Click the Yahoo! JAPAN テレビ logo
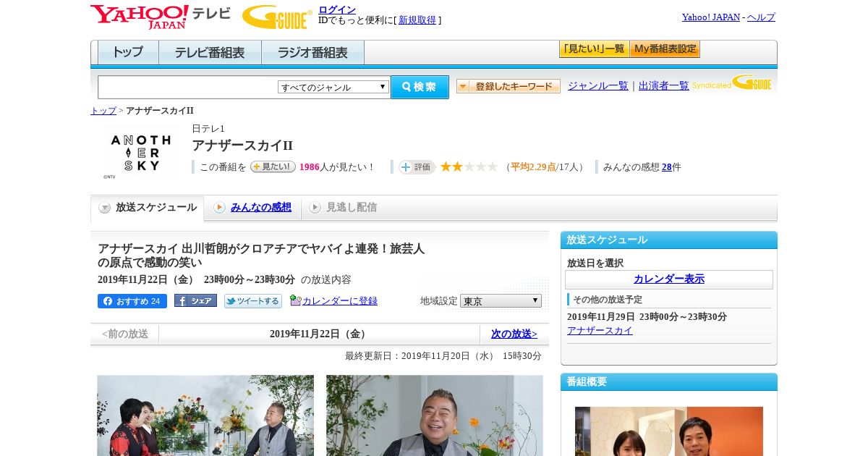The height and width of the screenshot is (456, 868). [161, 17]
